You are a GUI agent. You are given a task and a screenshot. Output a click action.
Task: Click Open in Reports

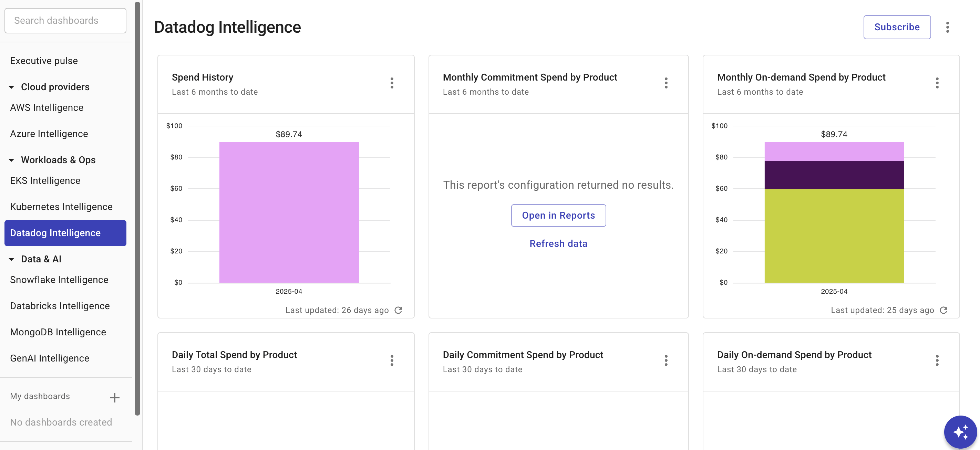point(558,215)
